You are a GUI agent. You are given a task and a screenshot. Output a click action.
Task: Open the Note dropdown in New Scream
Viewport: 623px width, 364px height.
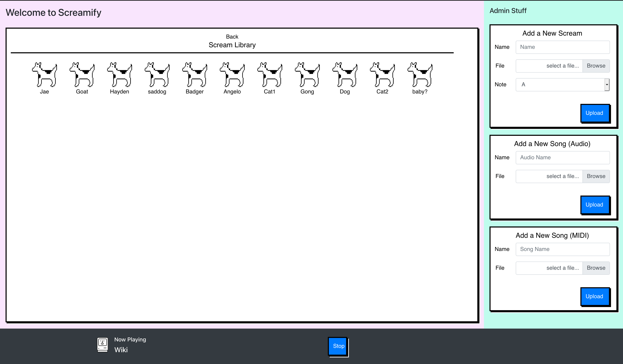pyautogui.click(x=563, y=85)
